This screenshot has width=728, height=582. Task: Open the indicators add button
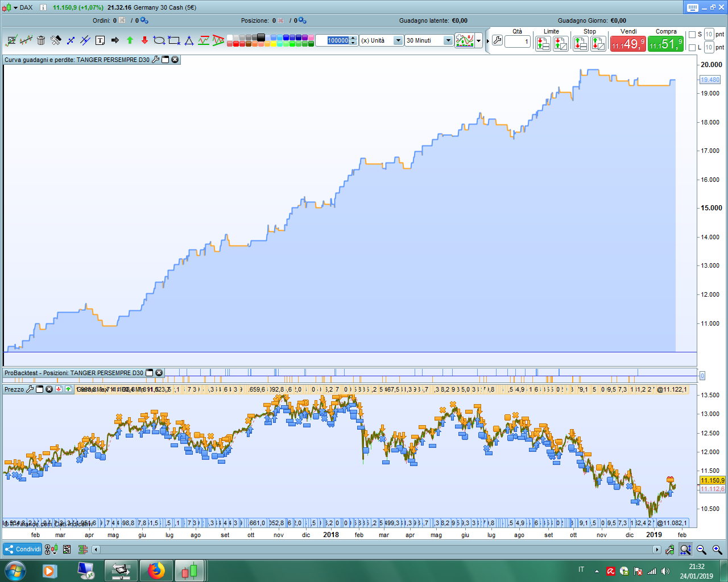[x=465, y=40]
